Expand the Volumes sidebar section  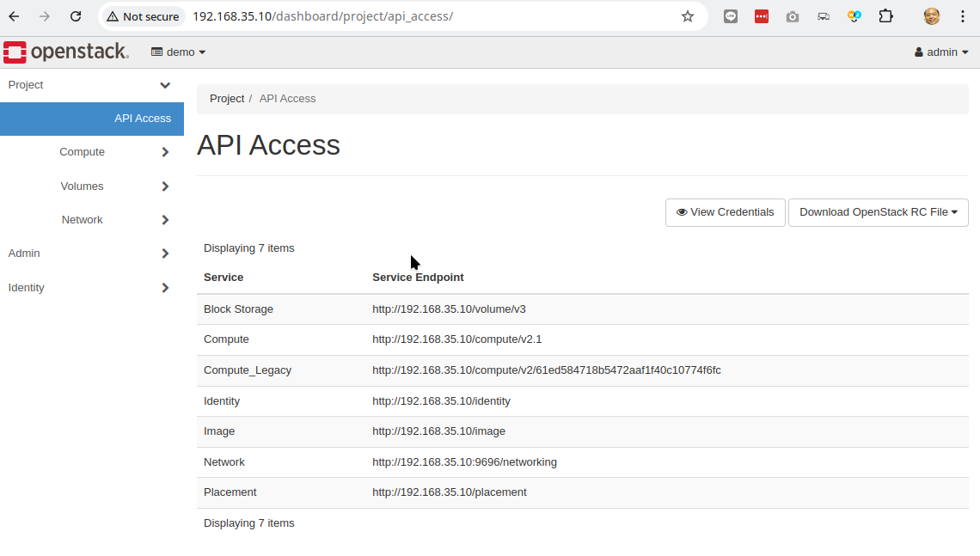click(x=92, y=186)
